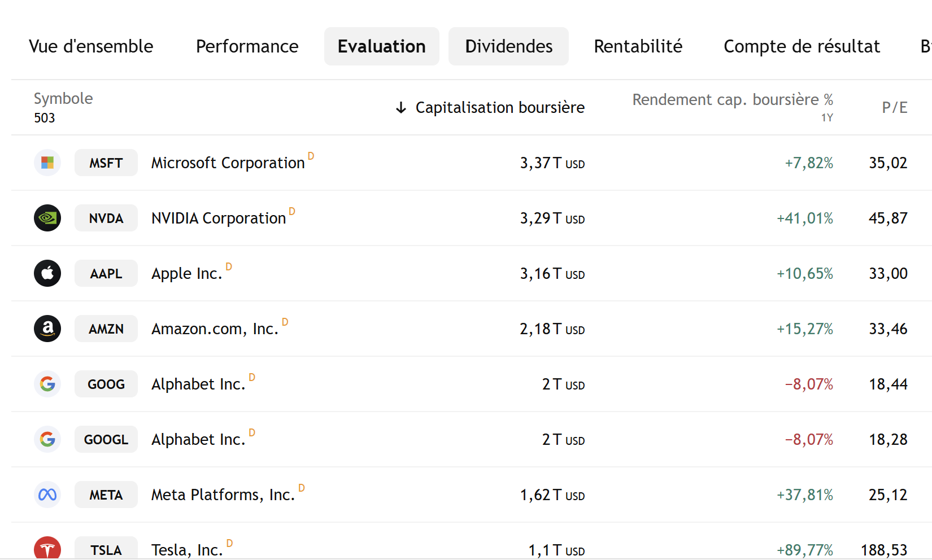Open Meta Platforms, Inc. stock page
Viewport: 932px width, 560px height.
tap(223, 495)
